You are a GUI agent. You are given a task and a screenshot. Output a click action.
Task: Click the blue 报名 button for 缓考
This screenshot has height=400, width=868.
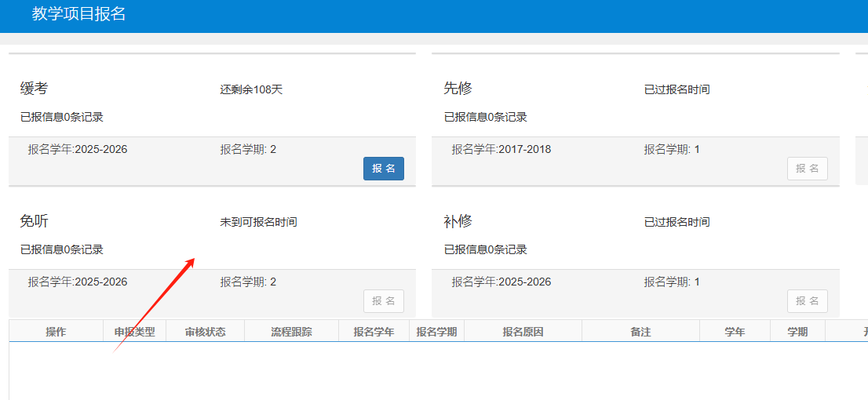[383, 169]
